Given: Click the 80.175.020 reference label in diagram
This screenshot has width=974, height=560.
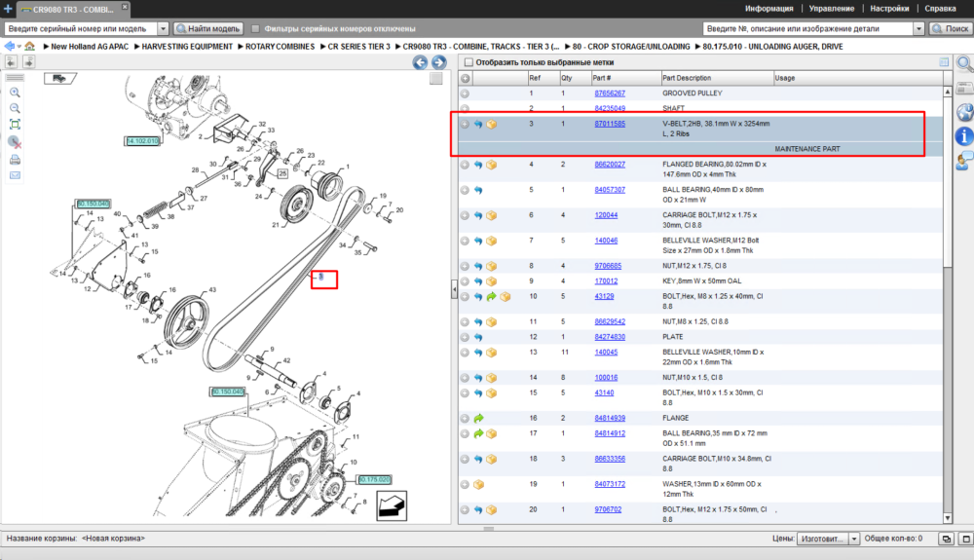Looking at the screenshot, I should tap(375, 480).
